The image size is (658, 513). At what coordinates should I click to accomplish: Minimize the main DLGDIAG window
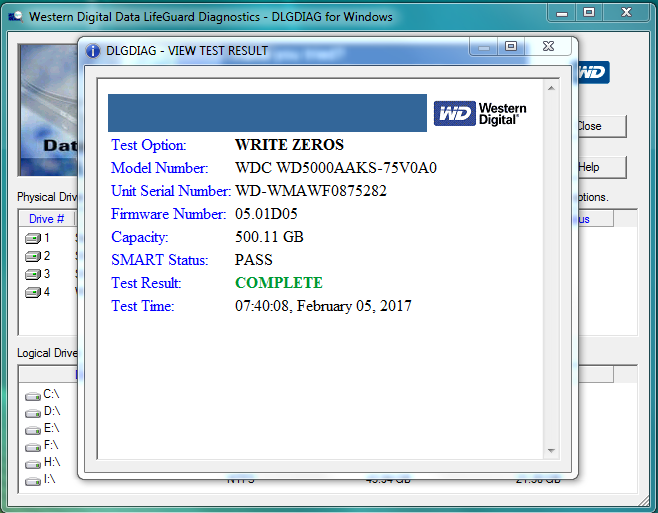tap(562, 13)
